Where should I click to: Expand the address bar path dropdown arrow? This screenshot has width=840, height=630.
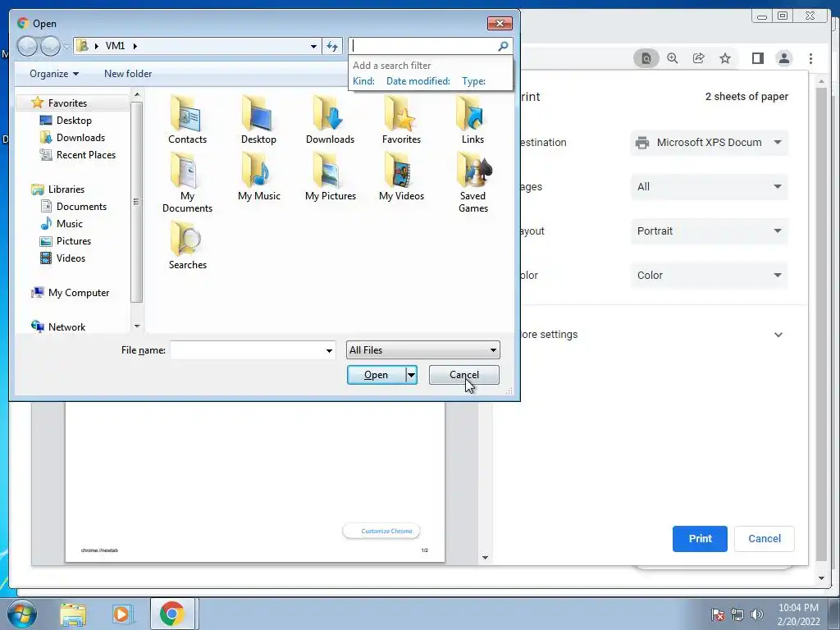(x=313, y=46)
